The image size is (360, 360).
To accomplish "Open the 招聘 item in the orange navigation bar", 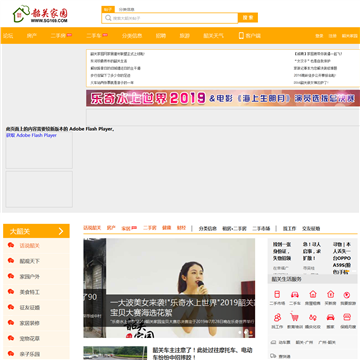I will pyautogui.click(x=161, y=36).
